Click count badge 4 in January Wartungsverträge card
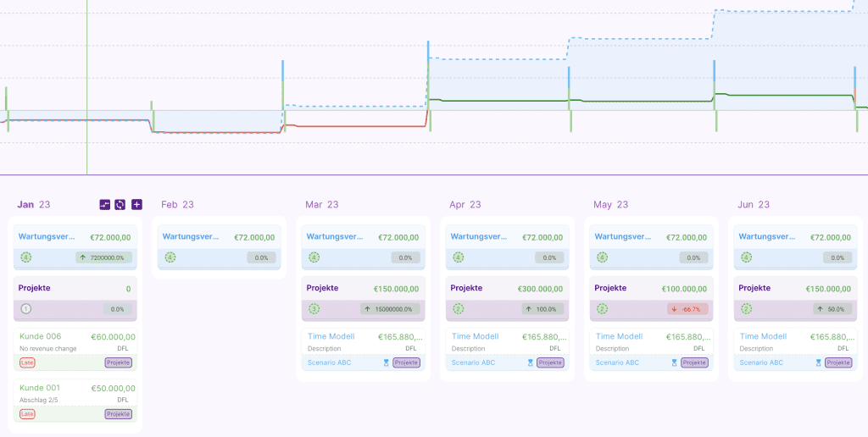 coord(25,257)
